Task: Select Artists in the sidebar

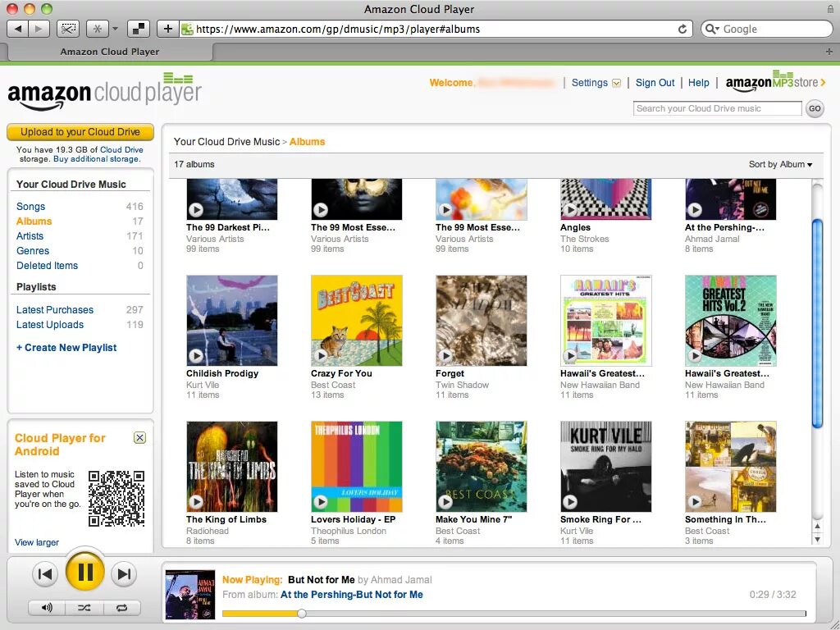Action: point(30,235)
